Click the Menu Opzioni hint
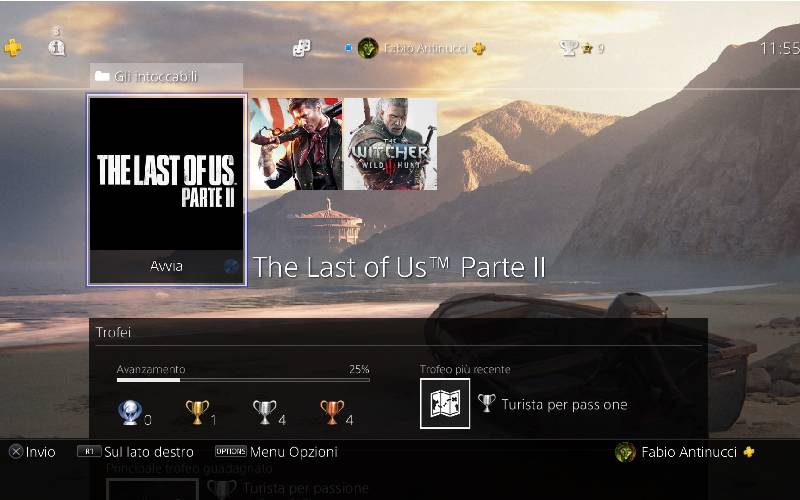Screen dimensions: 800x500 click(276, 452)
